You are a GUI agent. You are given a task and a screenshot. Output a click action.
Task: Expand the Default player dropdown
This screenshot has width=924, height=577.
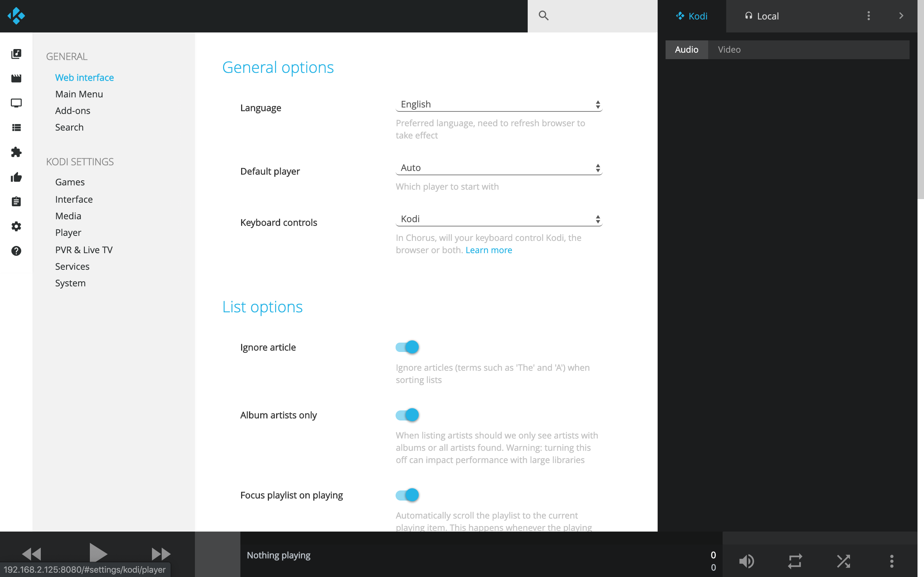499,168
